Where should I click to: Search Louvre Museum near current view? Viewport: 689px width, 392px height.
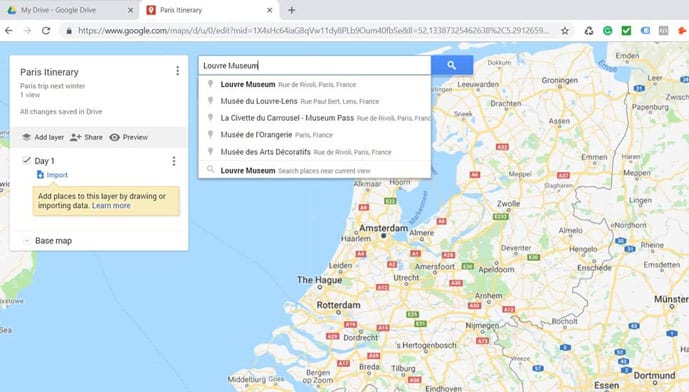[x=315, y=171]
